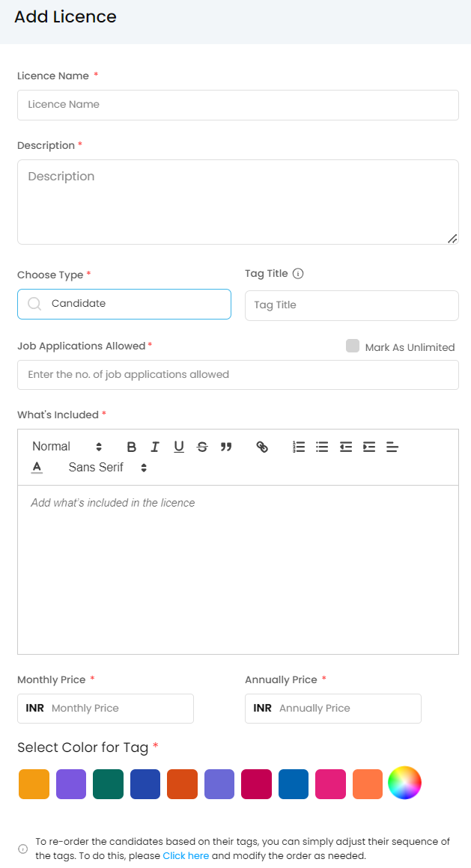
Task: Open the Normal heading size dropdown
Action: (67, 447)
